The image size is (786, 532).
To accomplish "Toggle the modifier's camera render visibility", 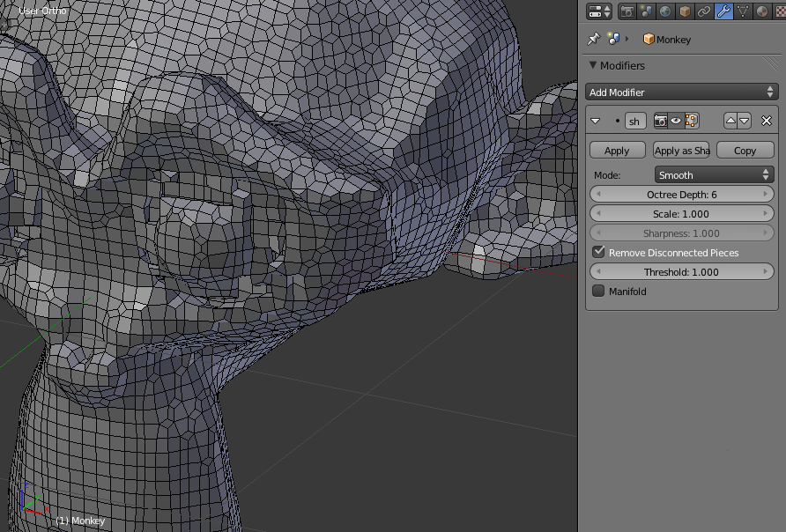I will click(660, 121).
